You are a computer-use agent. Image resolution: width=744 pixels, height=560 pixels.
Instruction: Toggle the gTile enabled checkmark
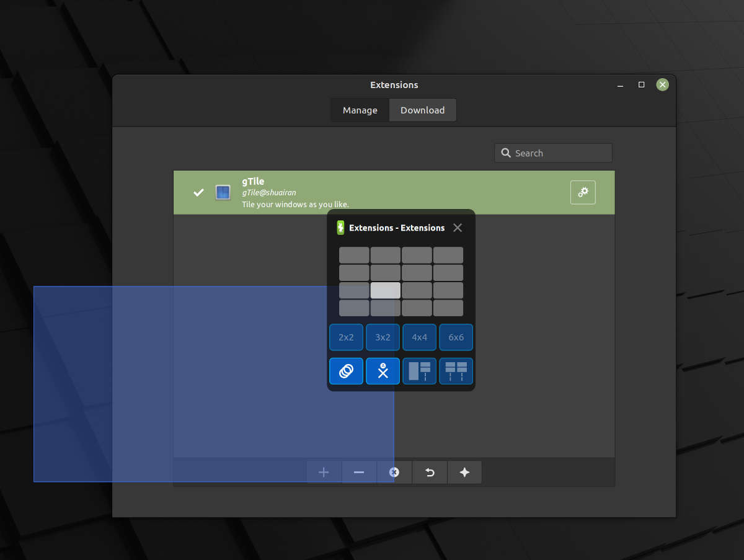click(198, 192)
